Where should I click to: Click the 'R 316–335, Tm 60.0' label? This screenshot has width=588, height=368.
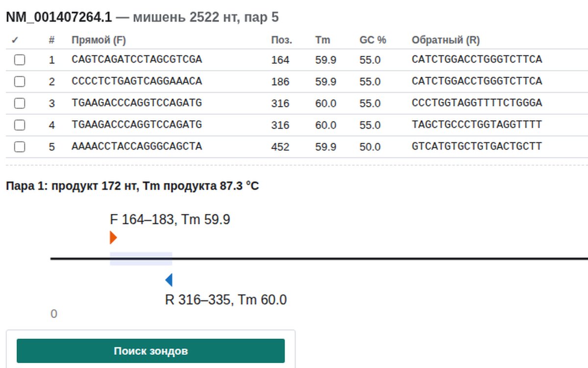coord(226,299)
